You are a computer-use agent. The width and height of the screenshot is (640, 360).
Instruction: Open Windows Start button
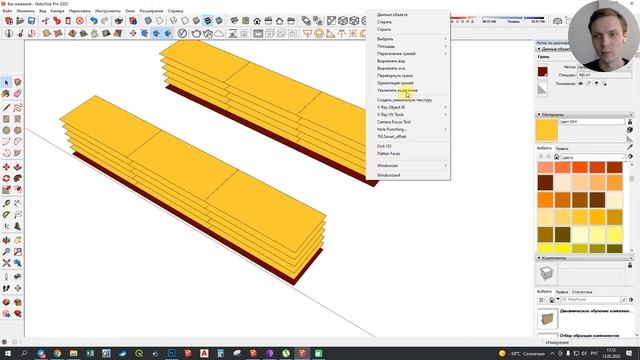coord(8,353)
